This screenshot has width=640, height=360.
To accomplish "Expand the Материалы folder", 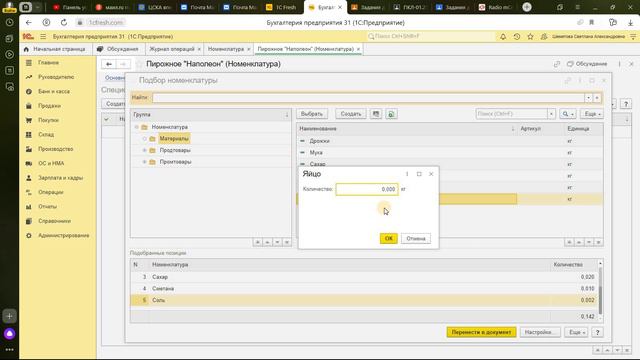I will pos(144,139).
